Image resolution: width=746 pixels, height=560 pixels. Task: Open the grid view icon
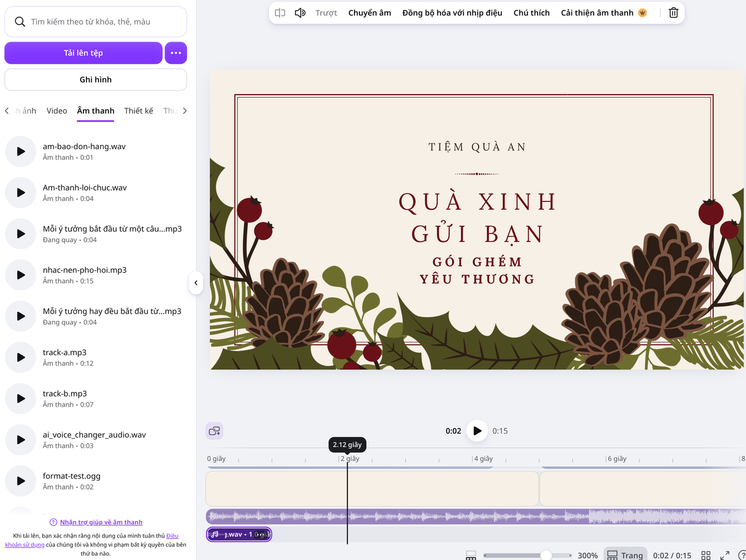tap(706, 555)
